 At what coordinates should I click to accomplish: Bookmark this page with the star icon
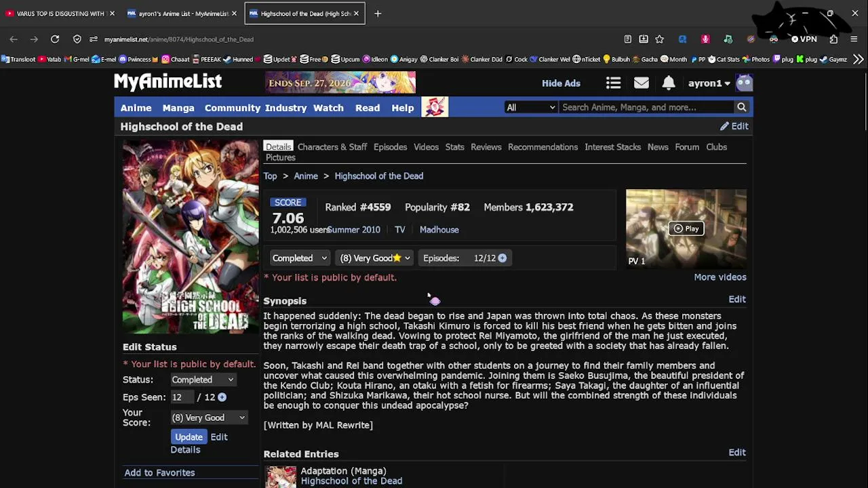tap(659, 39)
